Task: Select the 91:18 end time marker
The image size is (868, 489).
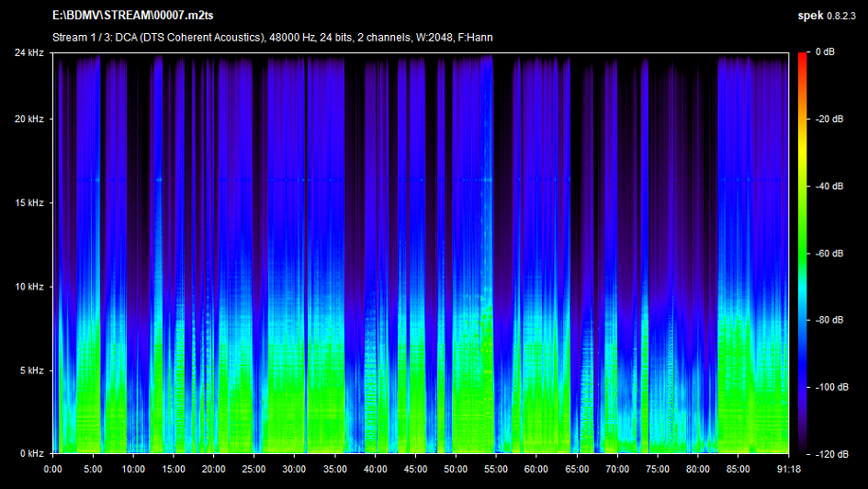Action: tap(789, 469)
